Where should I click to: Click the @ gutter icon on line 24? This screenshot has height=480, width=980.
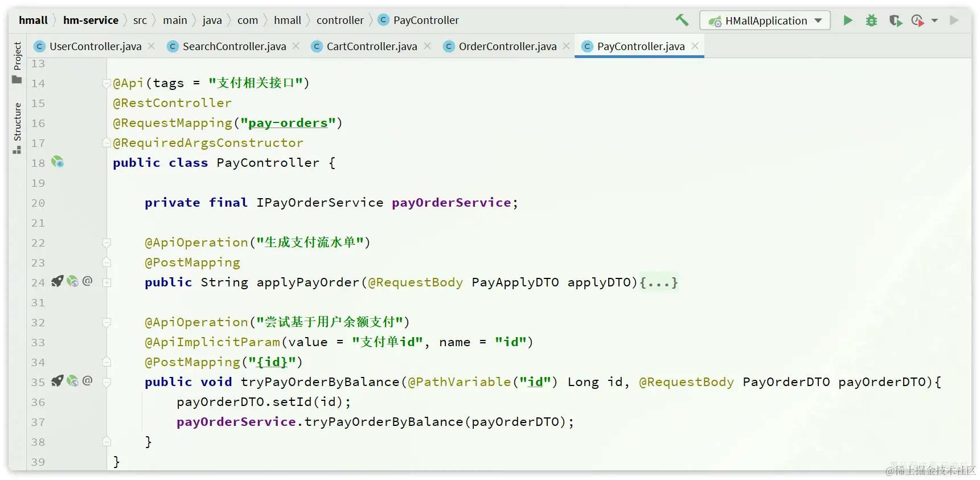[x=87, y=281]
